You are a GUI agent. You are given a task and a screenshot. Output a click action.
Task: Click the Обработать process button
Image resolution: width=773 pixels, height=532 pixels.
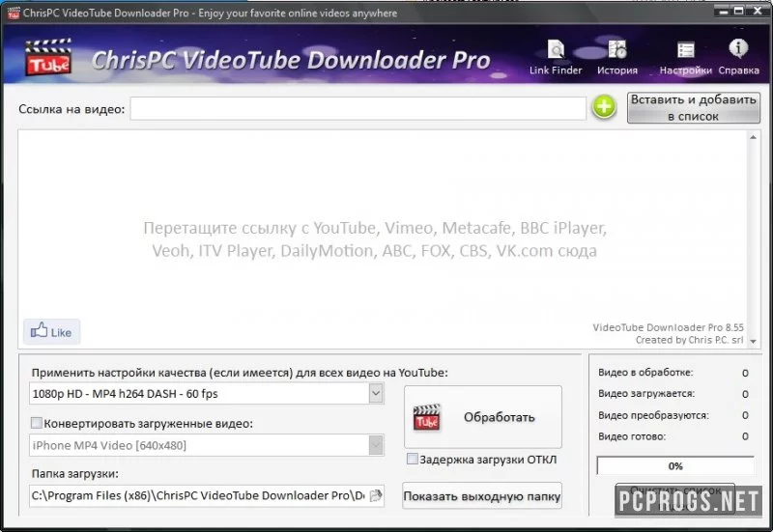(482, 417)
